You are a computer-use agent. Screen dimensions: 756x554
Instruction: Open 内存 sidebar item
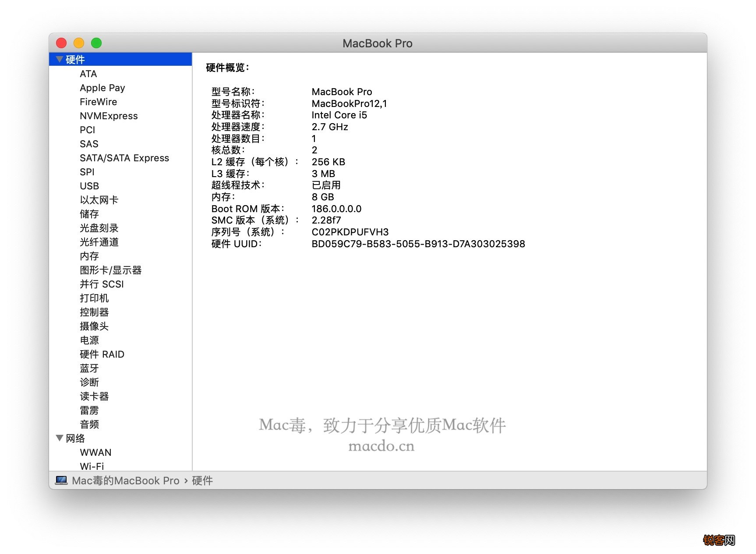tap(89, 256)
